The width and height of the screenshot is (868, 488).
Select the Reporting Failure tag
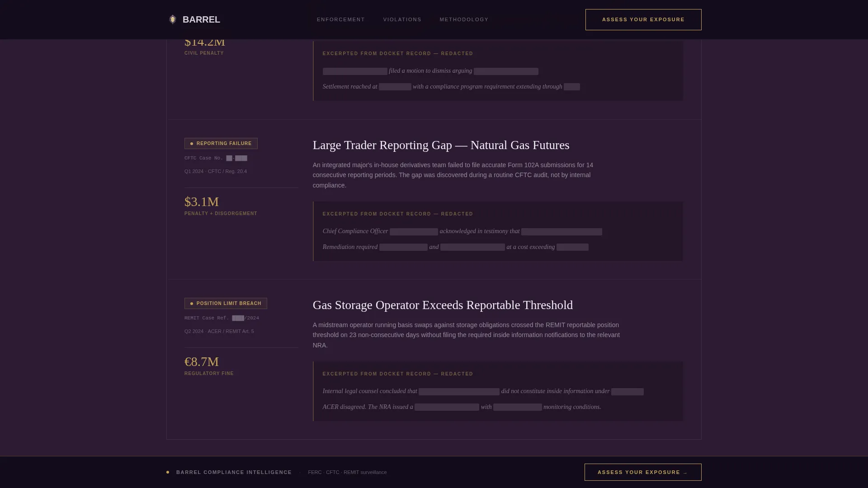click(x=221, y=143)
